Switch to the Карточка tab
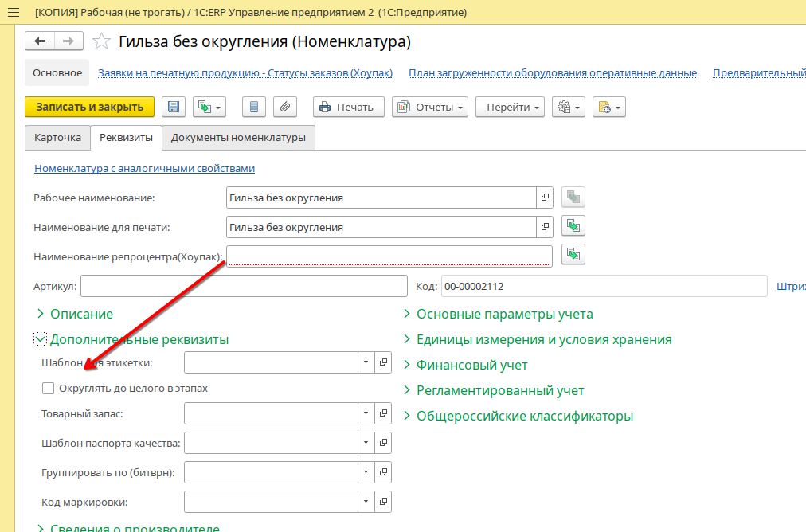 [x=57, y=138]
